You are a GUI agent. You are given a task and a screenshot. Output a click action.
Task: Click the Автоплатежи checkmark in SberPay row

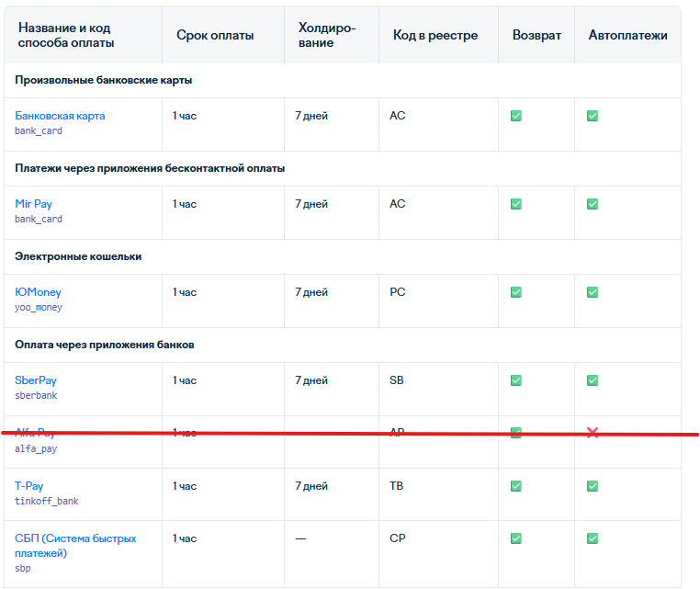593,380
